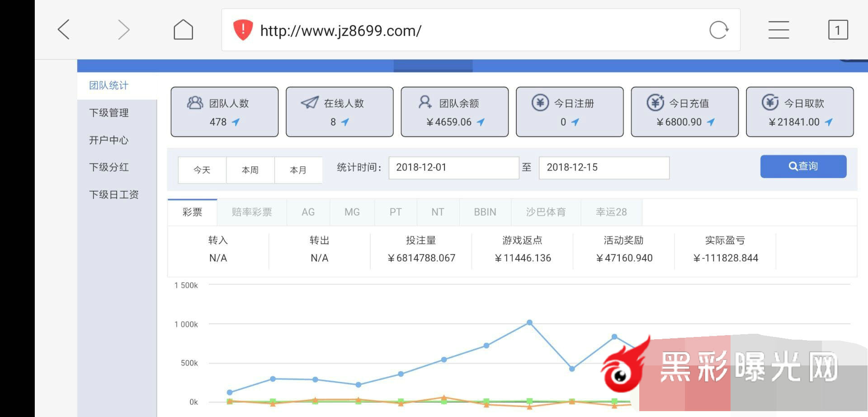Image resolution: width=868 pixels, height=417 pixels.
Task: Open the browser tab switcher
Action: point(837,30)
